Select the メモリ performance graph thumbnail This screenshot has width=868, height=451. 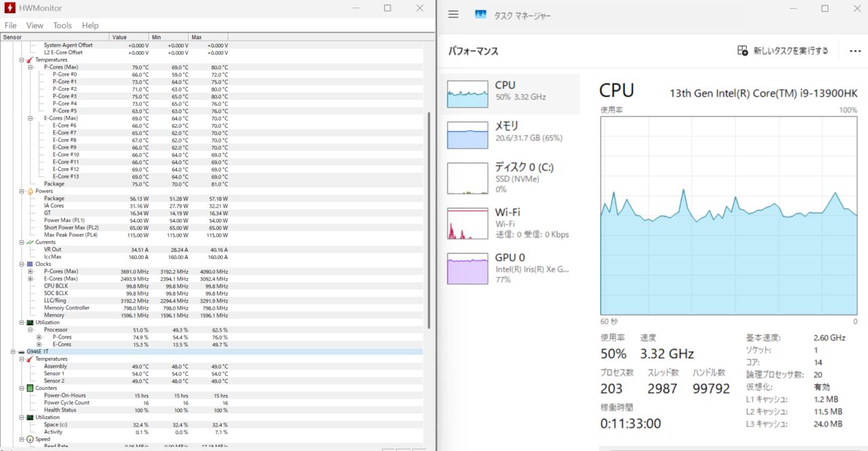(x=467, y=135)
